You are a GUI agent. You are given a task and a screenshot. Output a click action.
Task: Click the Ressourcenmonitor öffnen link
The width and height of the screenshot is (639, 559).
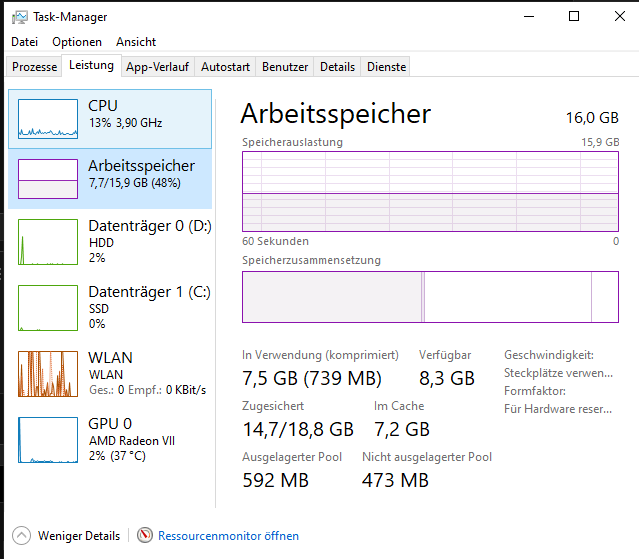point(228,536)
